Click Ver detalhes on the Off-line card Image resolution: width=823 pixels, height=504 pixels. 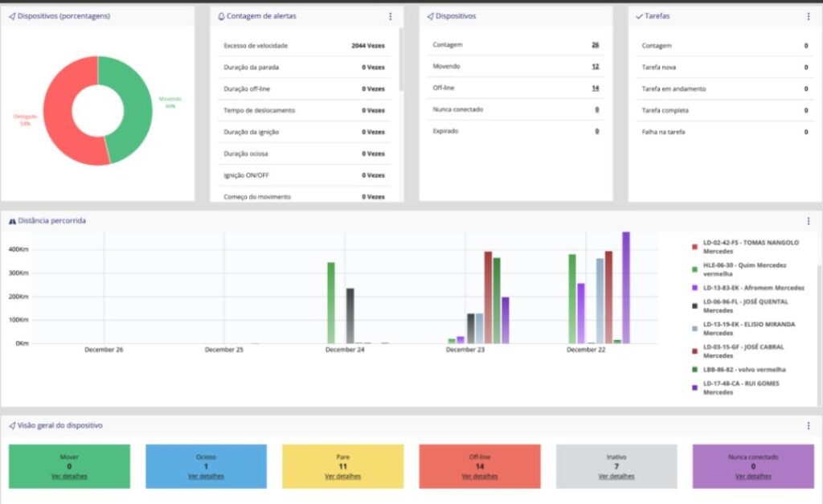point(479,476)
